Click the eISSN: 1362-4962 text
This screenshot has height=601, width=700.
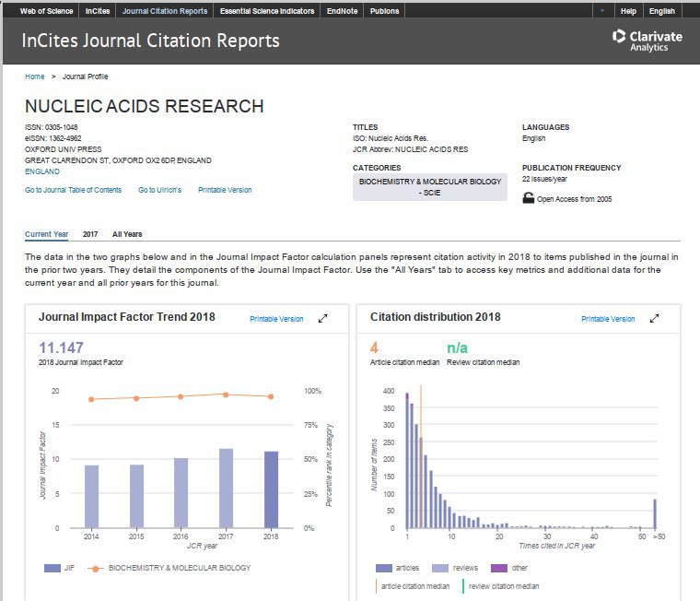tap(53, 138)
